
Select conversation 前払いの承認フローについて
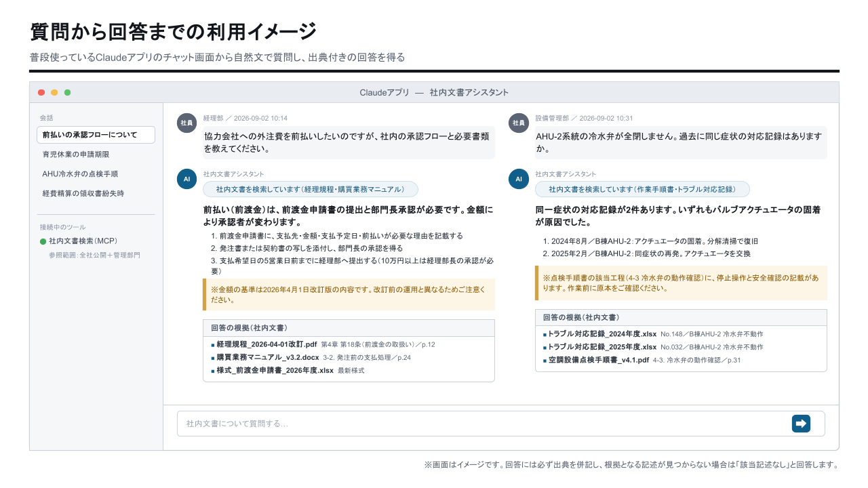pyautogui.click(x=96, y=135)
